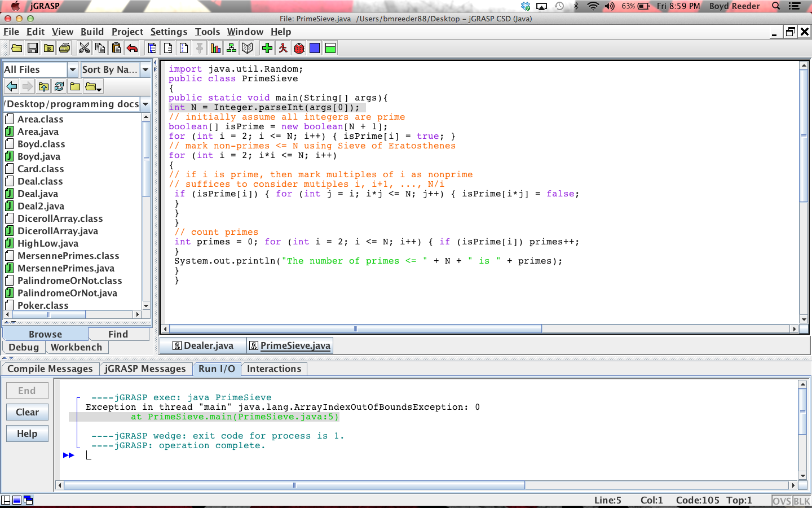Viewport: 812px width, 508px height.
Task: Toggle line numbers in the toolbar
Action: [x=184, y=48]
